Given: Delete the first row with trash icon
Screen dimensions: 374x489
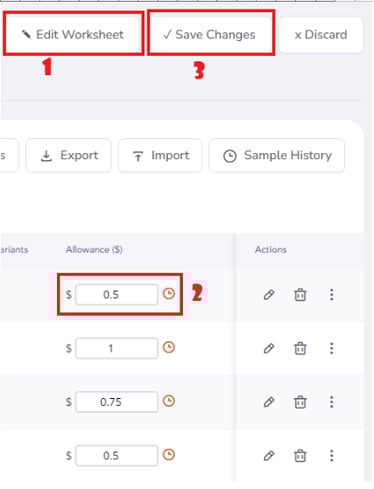Looking at the screenshot, I should click(x=300, y=295).
